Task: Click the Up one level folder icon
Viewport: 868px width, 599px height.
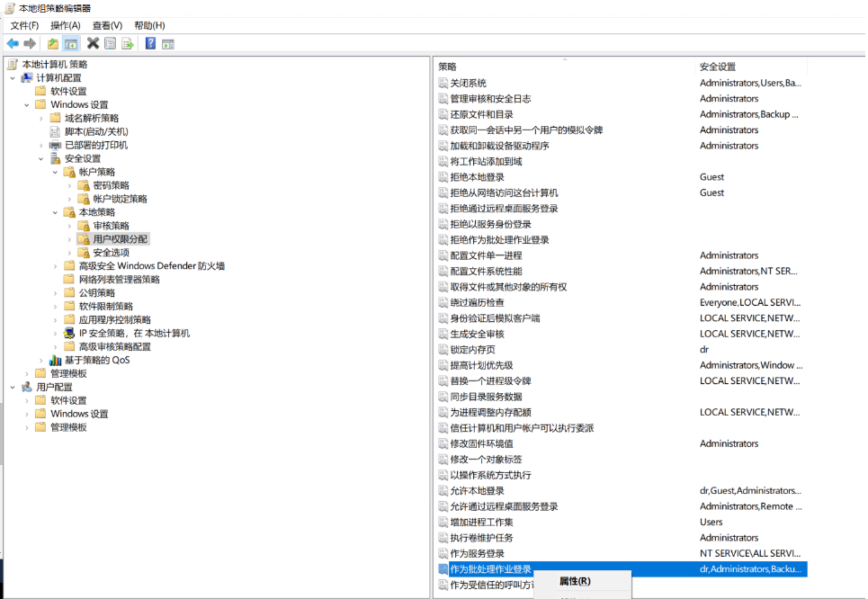Action: (53, 43)
